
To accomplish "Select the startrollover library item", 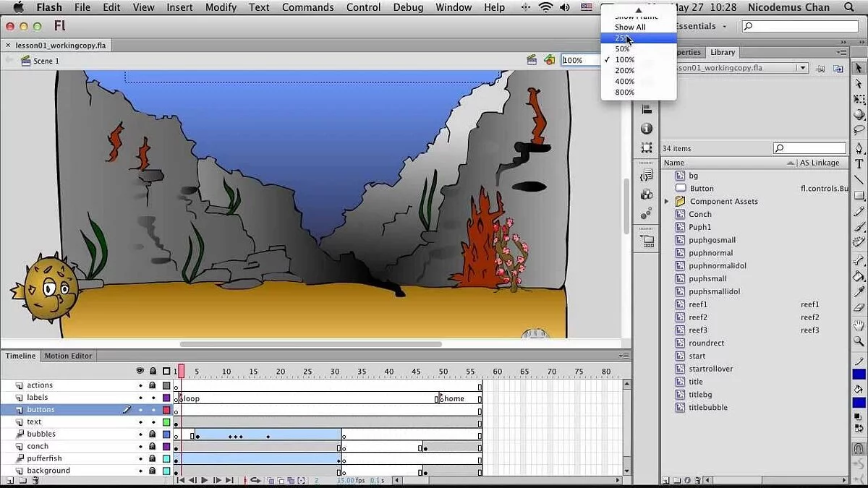I will coord(710,369).
